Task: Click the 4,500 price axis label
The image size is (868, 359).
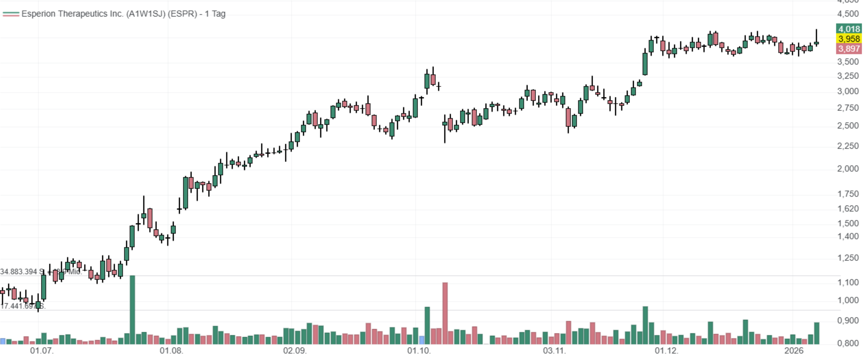Action: [848, 14]
